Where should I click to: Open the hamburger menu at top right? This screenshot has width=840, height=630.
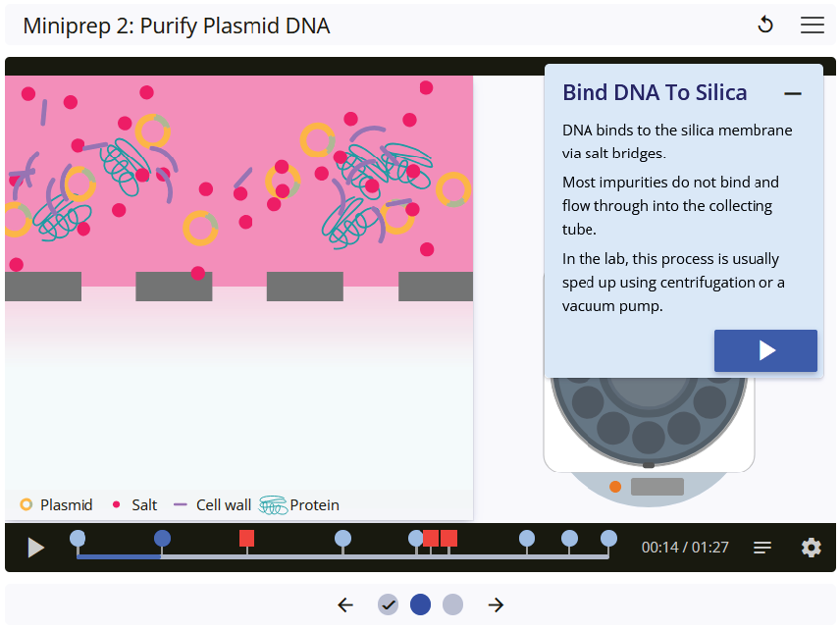click(x=813, y=25)
